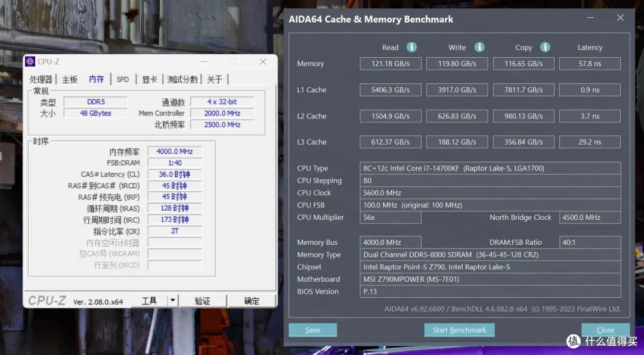Open the 工具 dropdown arrow in CPU-Z
This screenshot has width=644, height=355.
coord(174,300)
